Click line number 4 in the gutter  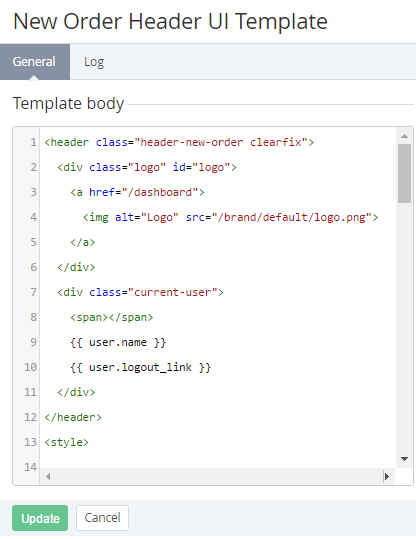33,217
